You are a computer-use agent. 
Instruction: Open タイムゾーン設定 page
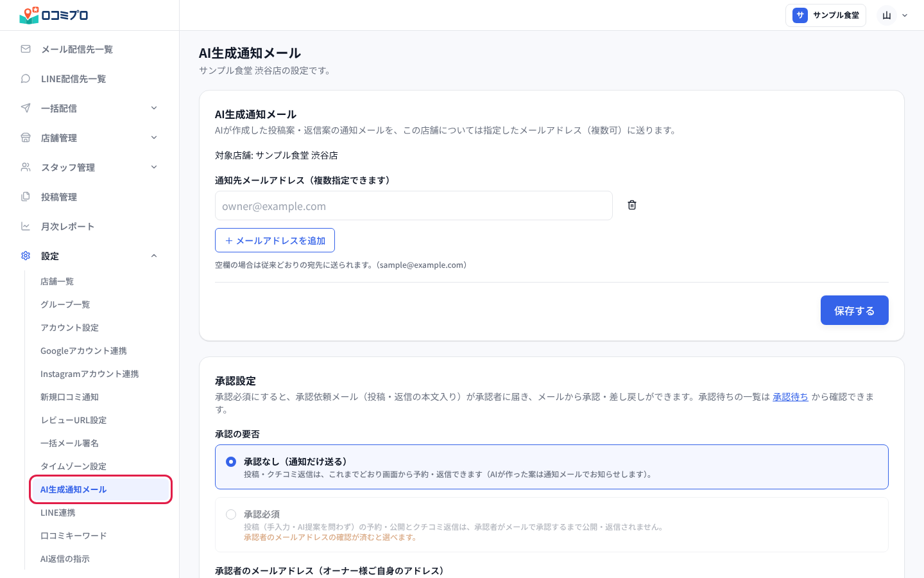click(x=74, y=466)
